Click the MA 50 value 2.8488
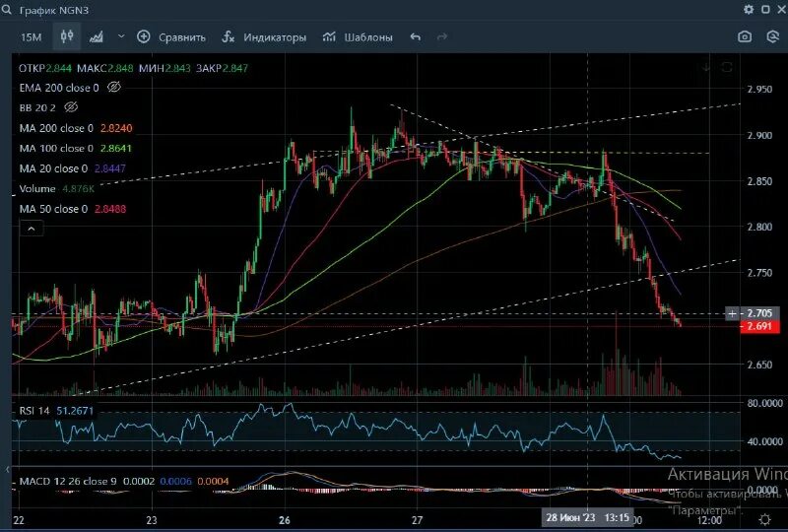The height and width of the screenshot is (532, 788). tap(110, 209)
